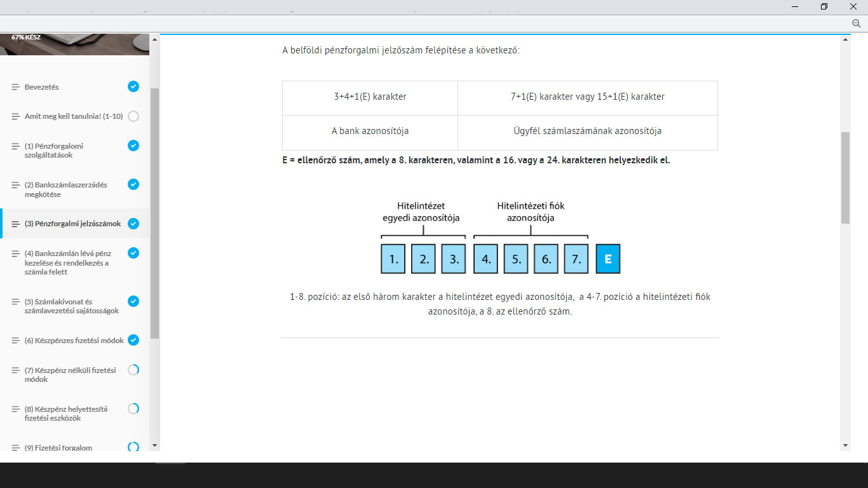This screenshot has width=868, height=488.
Task: Click the list icon beside Pénzforgalmi szolgáltatások
Action: click(16, 146)
